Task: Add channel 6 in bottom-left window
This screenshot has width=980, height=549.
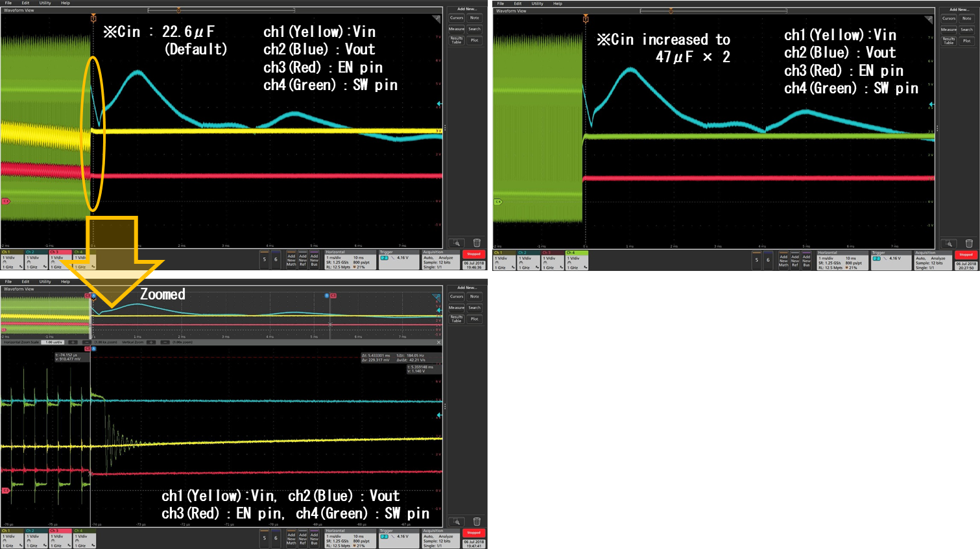Action: tap(276, 538)
